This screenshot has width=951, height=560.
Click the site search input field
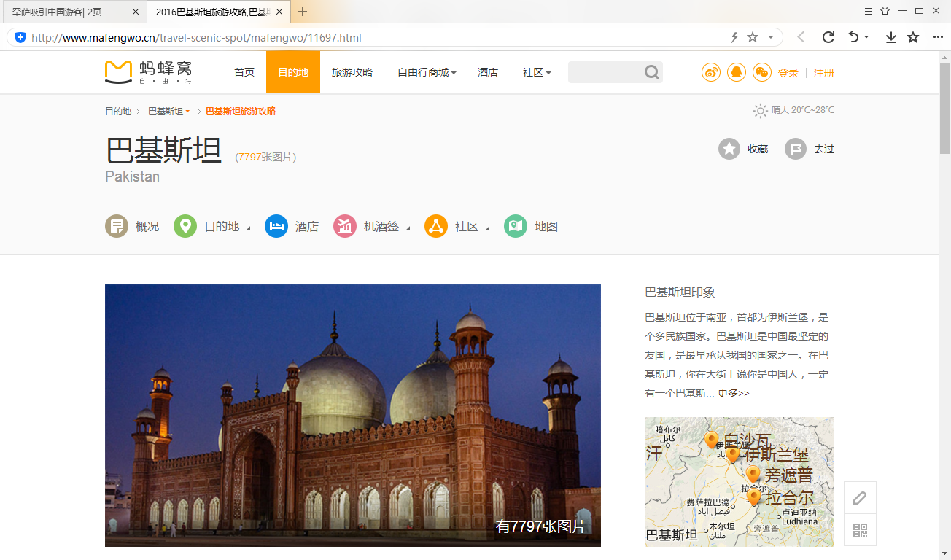coord(605,72)
